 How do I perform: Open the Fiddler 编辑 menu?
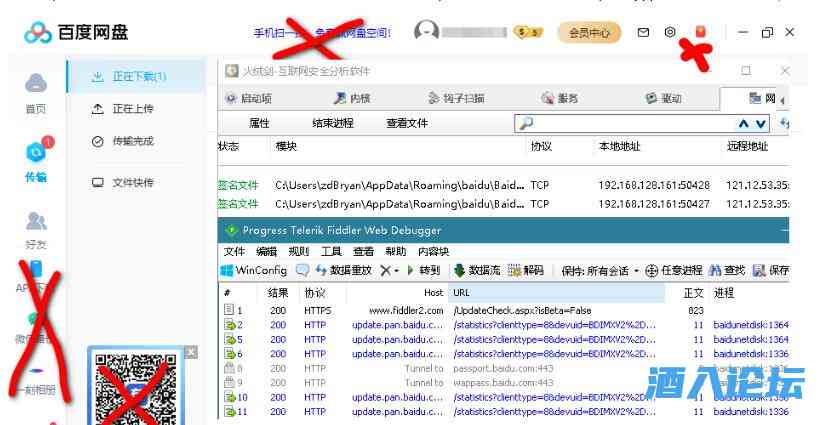coord(266,252)
